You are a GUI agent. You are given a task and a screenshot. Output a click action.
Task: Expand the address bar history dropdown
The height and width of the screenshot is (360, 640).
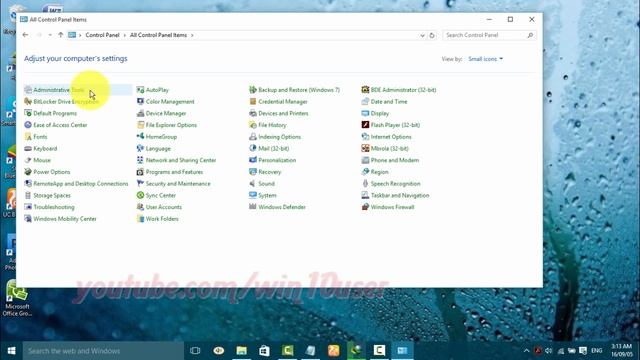[422, 36]
